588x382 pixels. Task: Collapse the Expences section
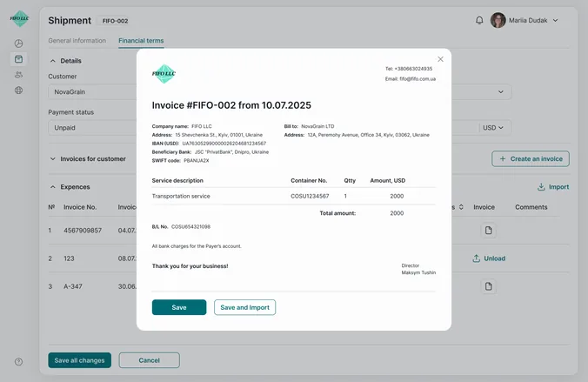click(x=53, y=187)
